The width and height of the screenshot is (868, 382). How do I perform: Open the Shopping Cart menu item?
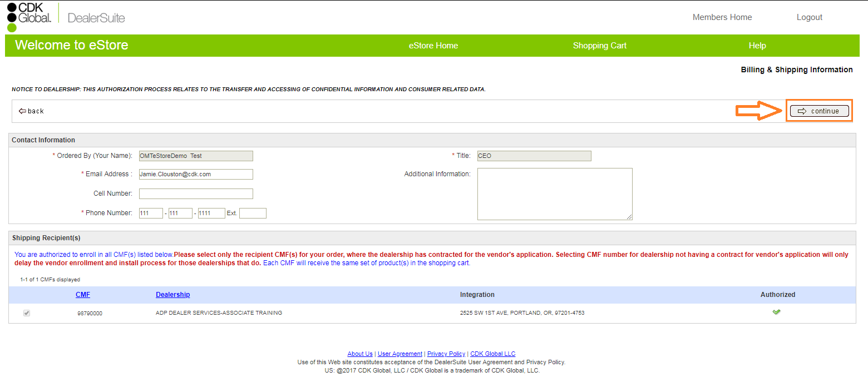pos(599,46)
